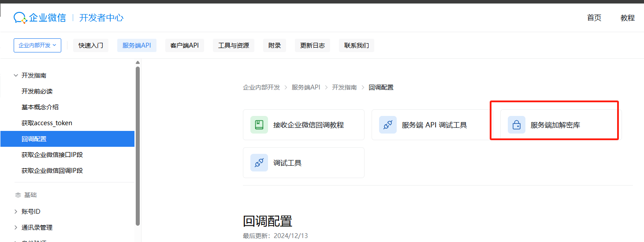The image size is (644, 242).
Task: Click the WeCom logo icon
Action: coord(20,18)
